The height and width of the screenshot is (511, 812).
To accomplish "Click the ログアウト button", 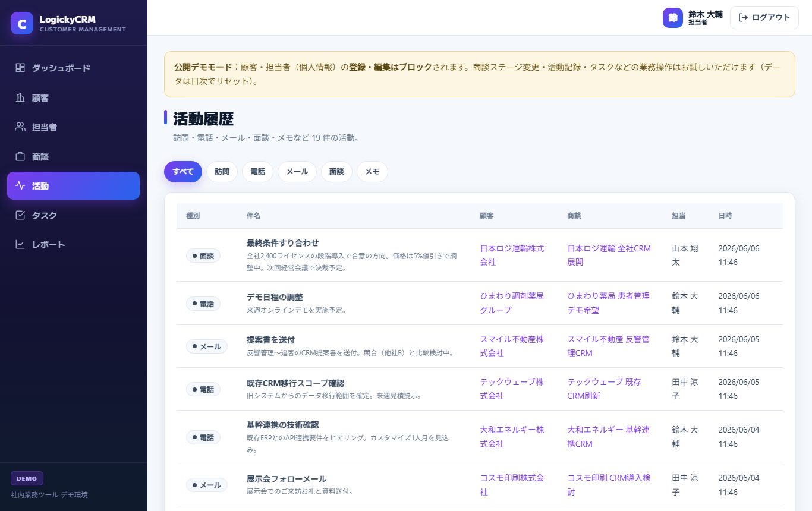I will pos(764,18).
